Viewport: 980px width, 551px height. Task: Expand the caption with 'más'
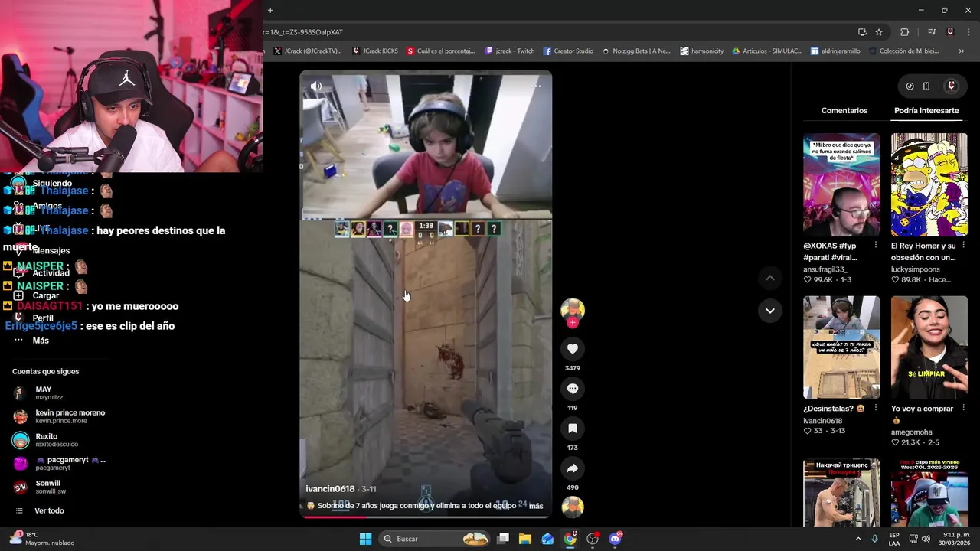click(536, 506)
